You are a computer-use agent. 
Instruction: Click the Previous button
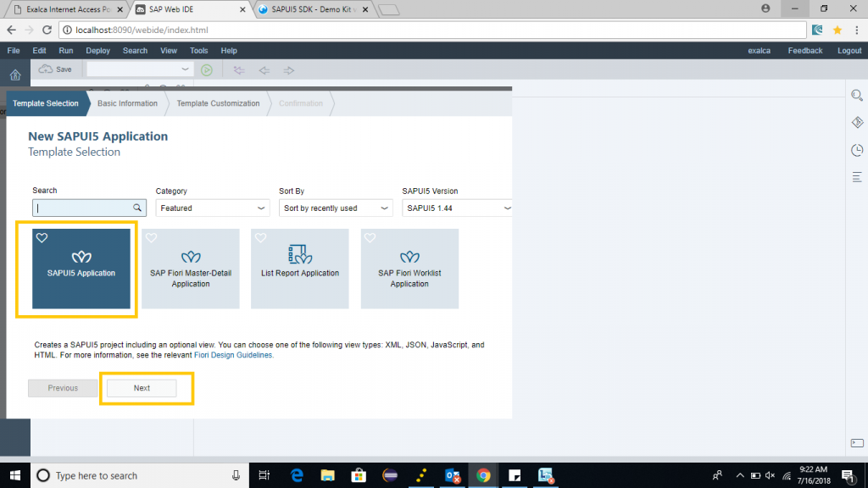pyautogui.click(x=63, y=388)
